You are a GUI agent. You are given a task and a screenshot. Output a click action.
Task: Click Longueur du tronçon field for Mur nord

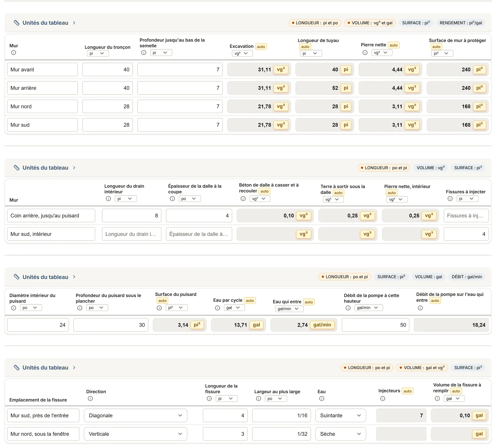click(107, 106)
